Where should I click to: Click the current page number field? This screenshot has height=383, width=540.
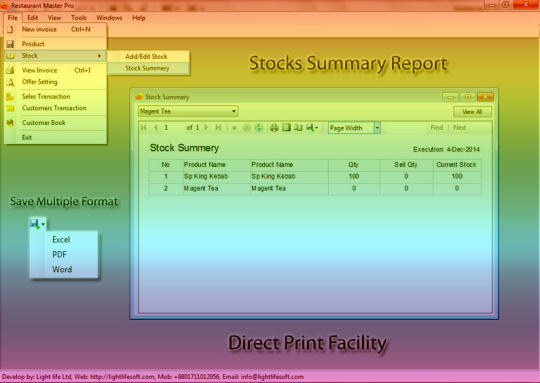click(x=172, y=128)
